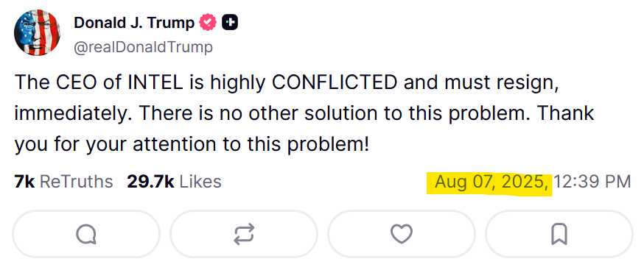This screenshot has width=644, height=270.
Task: Visit the @realDonaldTrump handle link
Action: [x=144, y=47]
